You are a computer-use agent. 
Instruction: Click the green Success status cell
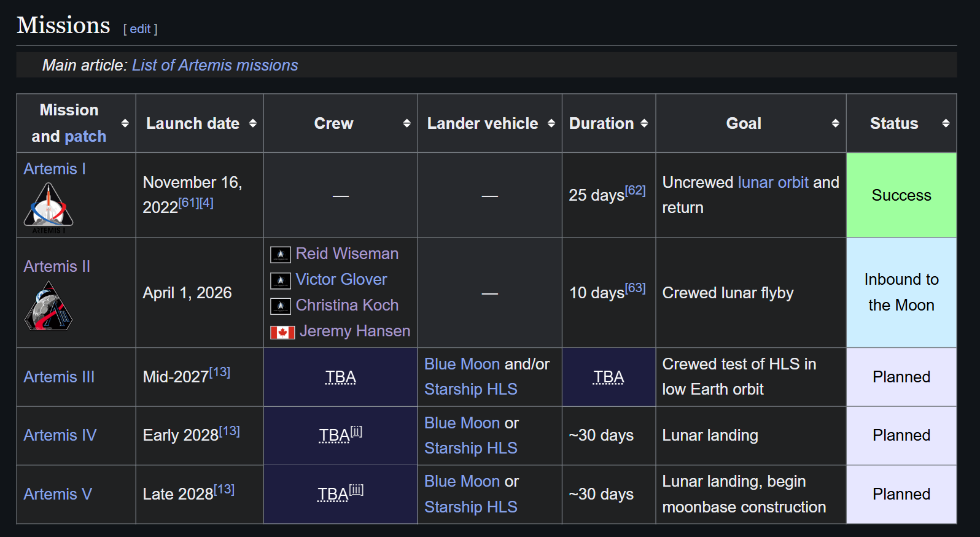click(901, 195)
